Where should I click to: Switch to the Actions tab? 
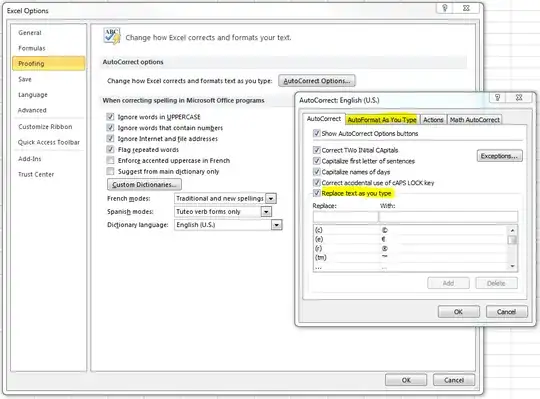click(x=433, y=120)
